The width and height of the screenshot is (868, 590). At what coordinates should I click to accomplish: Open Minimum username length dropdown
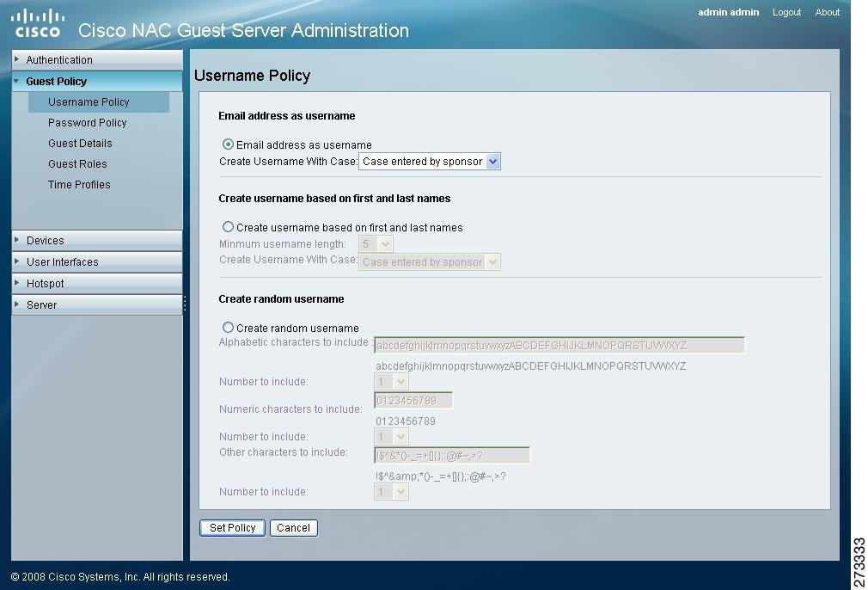click(376, 243)
